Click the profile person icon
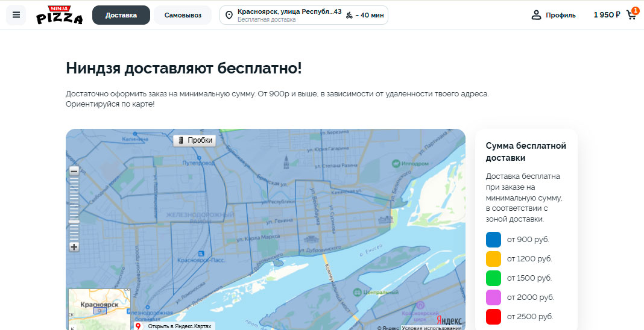The height and width of the screenshot is (330, 644). coord(536,15)
